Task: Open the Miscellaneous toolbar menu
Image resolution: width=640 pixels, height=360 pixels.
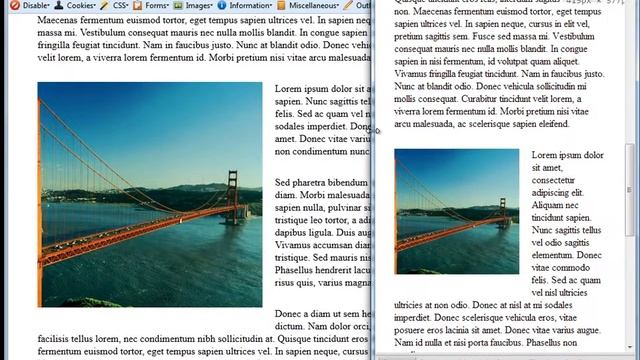Action: coord(308,5)
